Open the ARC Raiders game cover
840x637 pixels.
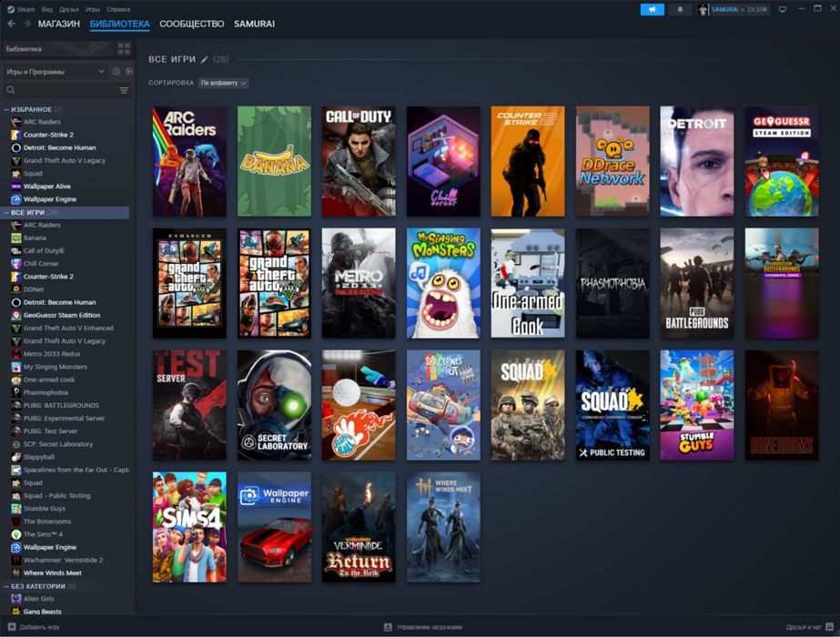(189, 161)
